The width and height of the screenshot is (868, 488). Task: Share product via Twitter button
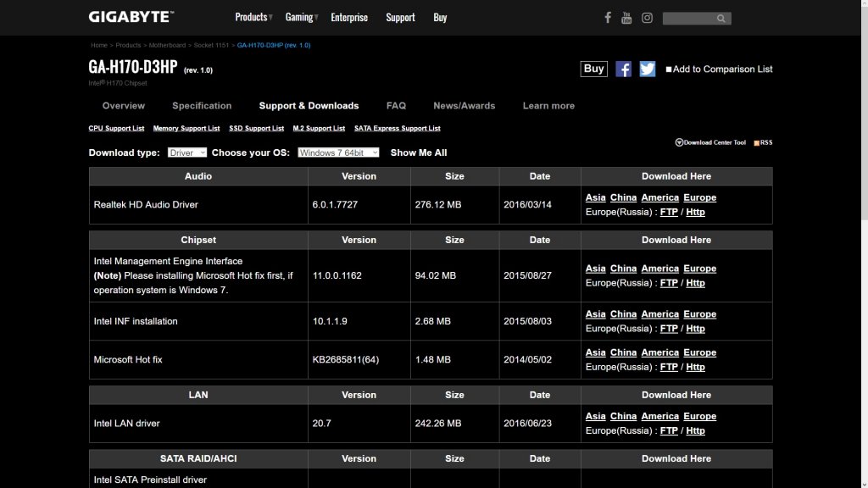pyautogui.click(x=648, y=69)
